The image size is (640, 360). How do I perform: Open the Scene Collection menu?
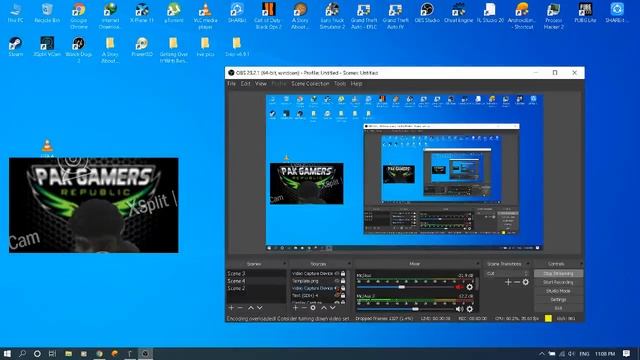tap(310, 84)
